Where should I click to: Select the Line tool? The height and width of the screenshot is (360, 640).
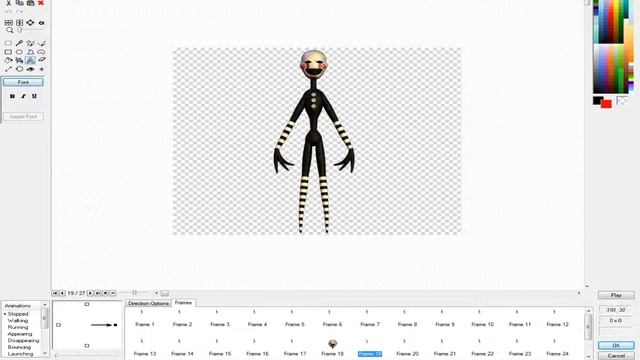41,43
